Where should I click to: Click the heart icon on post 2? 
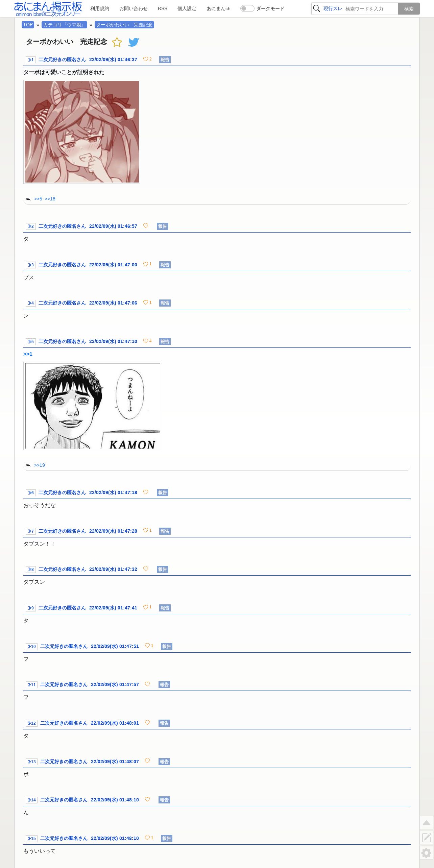point(146,226)
